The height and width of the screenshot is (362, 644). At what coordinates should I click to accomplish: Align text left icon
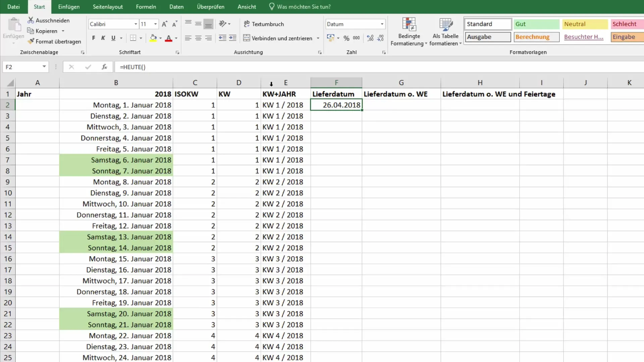(x=188, y=38)
